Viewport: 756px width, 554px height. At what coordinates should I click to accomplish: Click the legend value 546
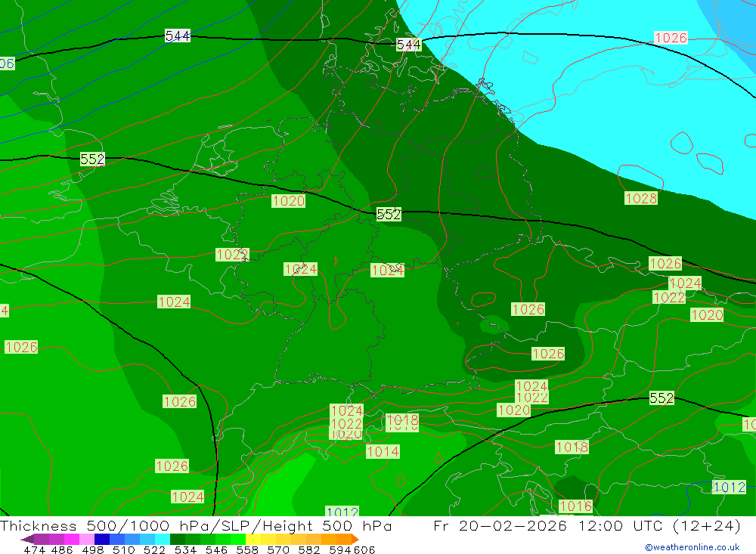pyautogui.click(x=216, y=550)
